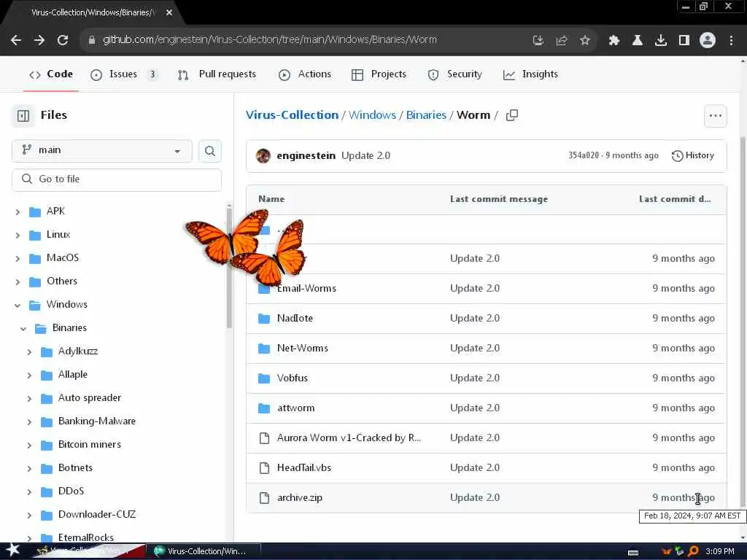The width and height of the screenshot is (747, 560).
Task: Open the Chrome profile avatar
Action: 707,41
